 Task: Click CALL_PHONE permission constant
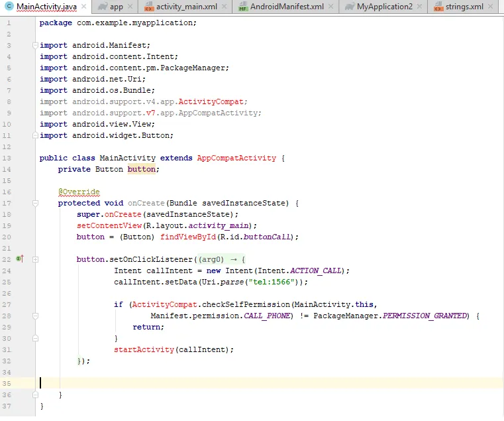(x=267, y=316)
